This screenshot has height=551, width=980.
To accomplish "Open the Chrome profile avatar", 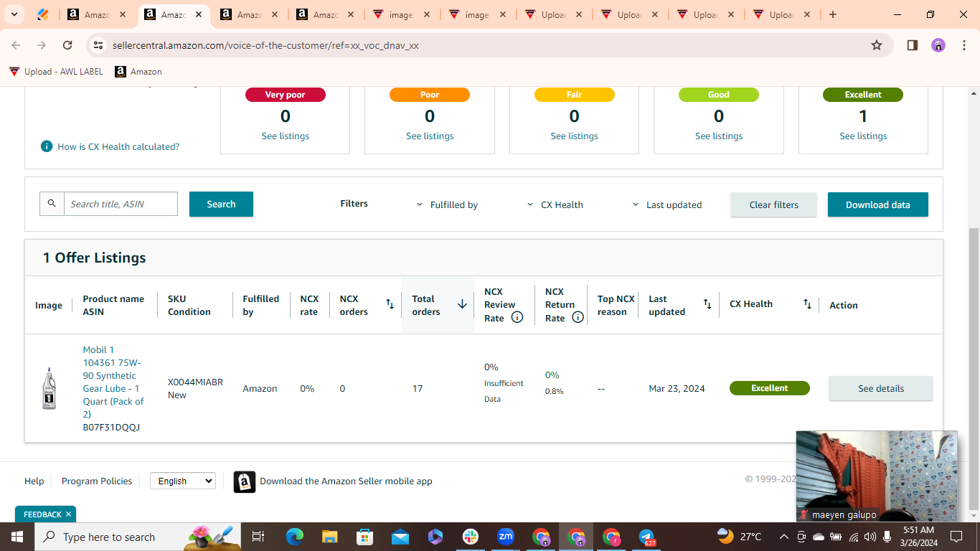I will (x=938, y=45).
